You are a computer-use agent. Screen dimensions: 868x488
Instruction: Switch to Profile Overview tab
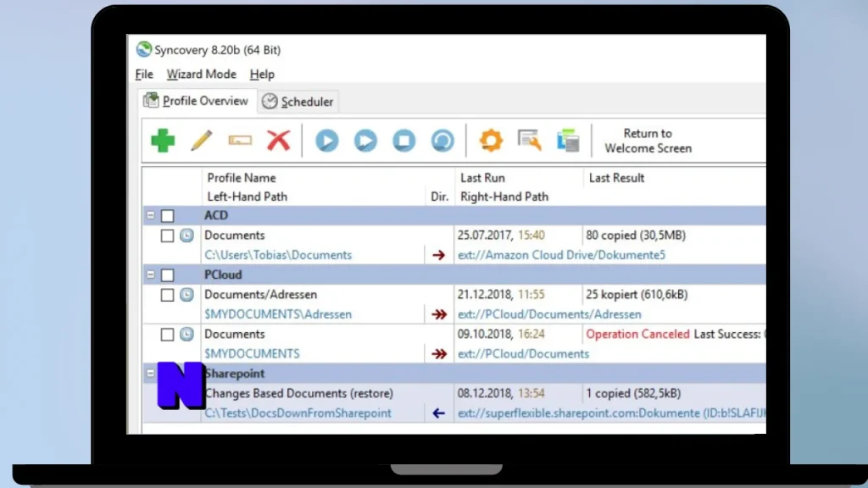pyautogui.click(x=197, y=102)
